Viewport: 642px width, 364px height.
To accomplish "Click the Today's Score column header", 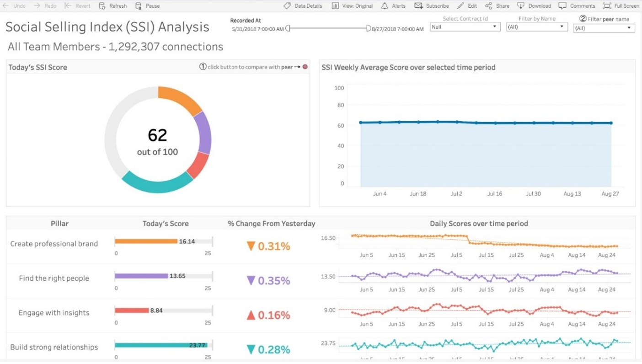I will [166, 224].
